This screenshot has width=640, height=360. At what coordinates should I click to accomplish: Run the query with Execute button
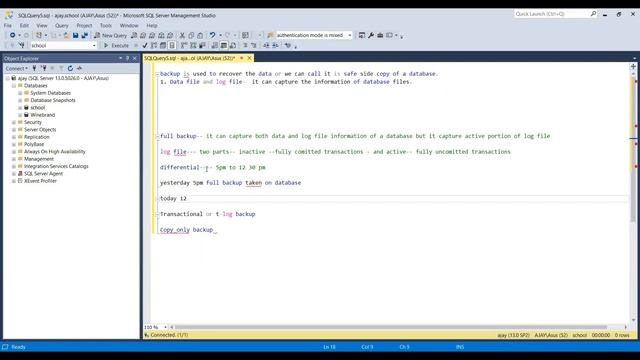(x=116, y=45)
